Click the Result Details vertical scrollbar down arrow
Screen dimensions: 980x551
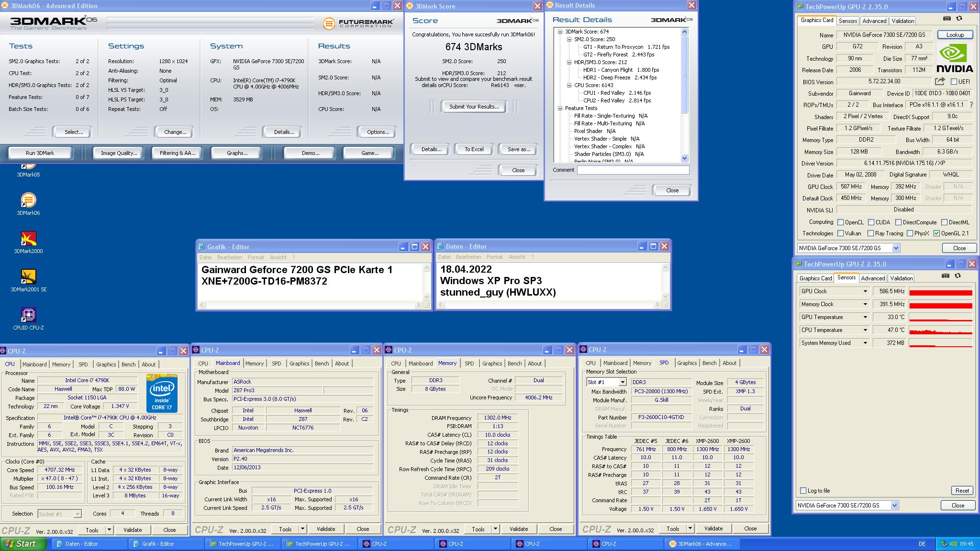[x=684, y=158]
